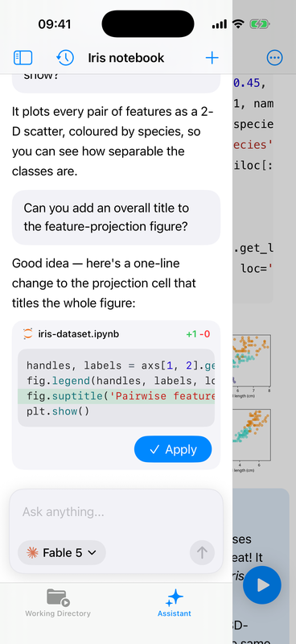Switch to the Working Directory tab

tap(58, 602)
